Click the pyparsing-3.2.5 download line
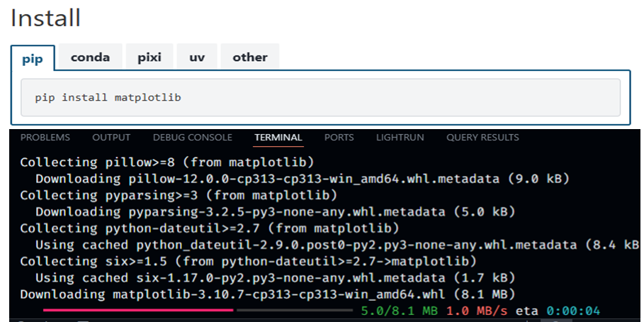The image size is (644, 322). coord(275,212)
